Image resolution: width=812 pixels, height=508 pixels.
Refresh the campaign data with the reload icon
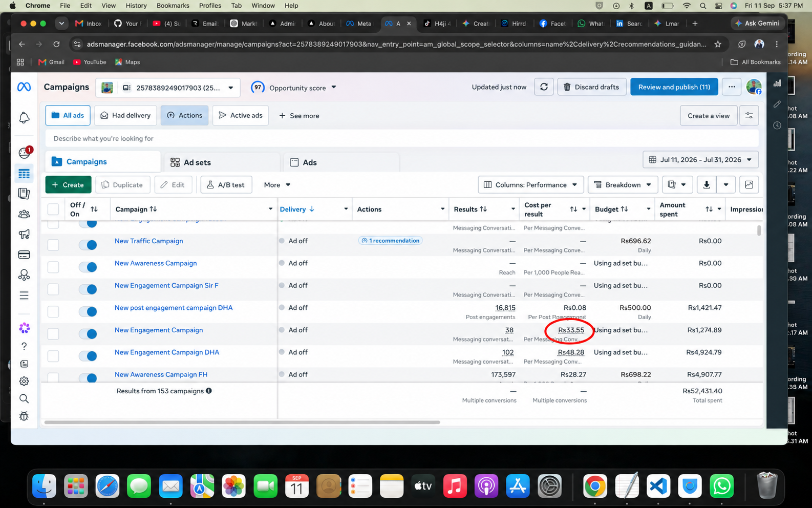(544, 87)
